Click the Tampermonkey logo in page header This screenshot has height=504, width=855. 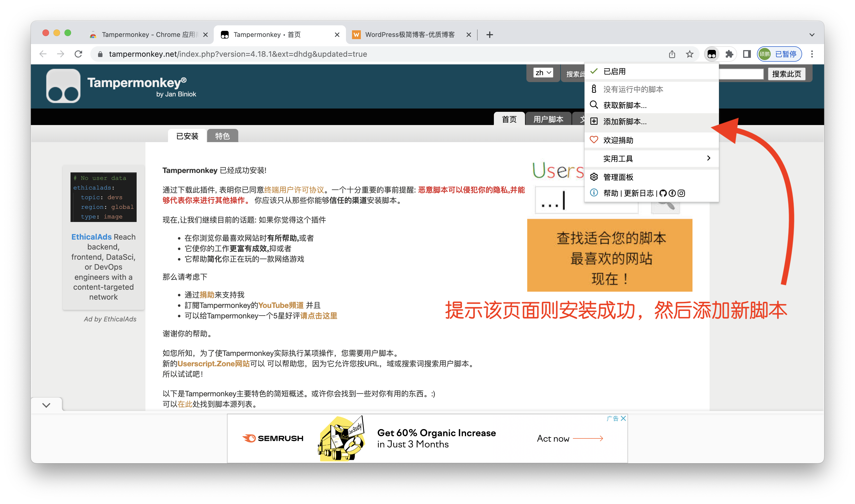tap(63, 86)
